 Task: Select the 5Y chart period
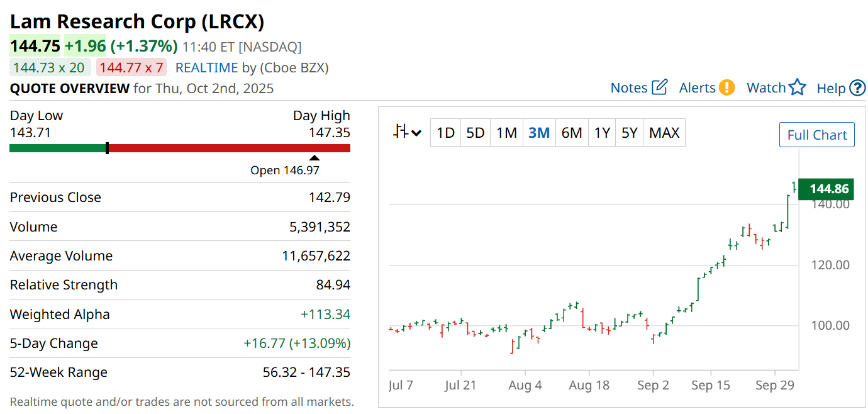[x=629, y=133]
